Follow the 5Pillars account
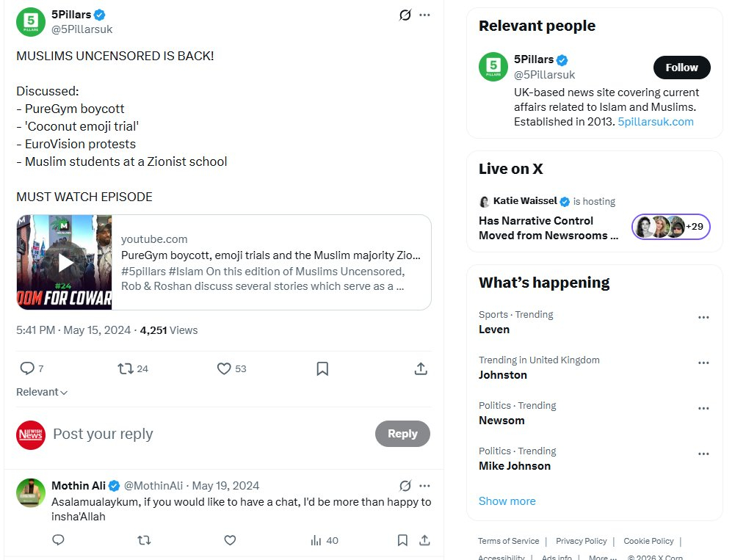Screen dimensions: 746x560 click(x=681, y=68)
